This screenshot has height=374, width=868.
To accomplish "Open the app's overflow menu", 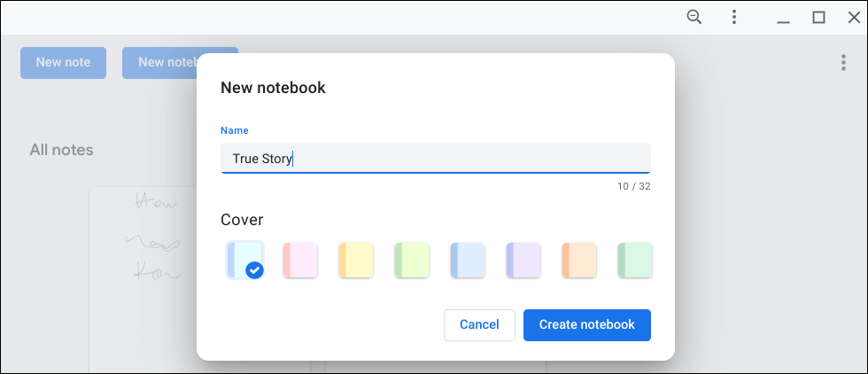I will coord(842,62).
